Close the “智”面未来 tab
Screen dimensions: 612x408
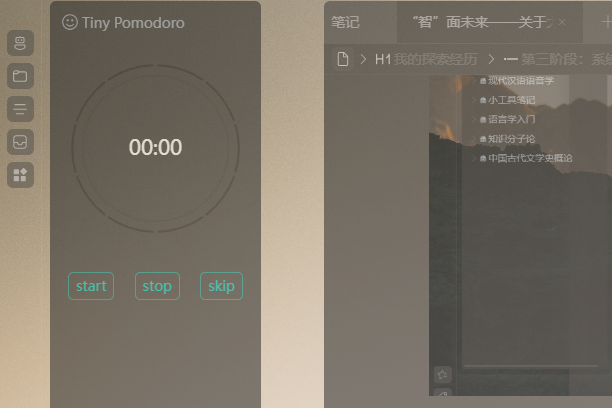(x=562, y=22)
